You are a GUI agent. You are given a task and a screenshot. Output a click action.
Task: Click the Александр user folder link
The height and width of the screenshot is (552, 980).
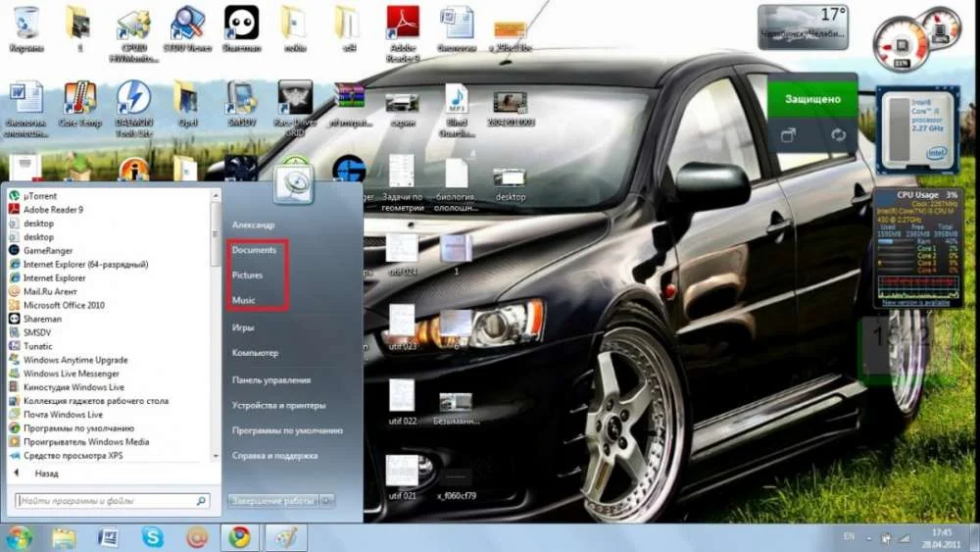click(x=253, y=225)
